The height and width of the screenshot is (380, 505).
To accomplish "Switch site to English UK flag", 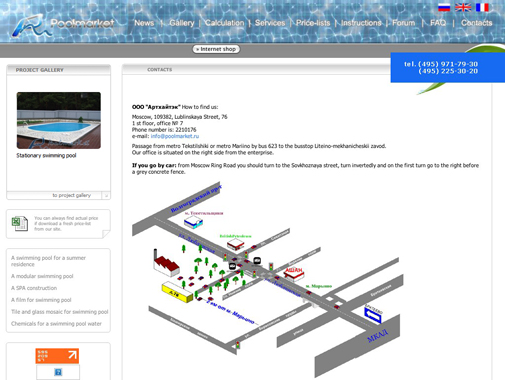I will tap(463, 7).
